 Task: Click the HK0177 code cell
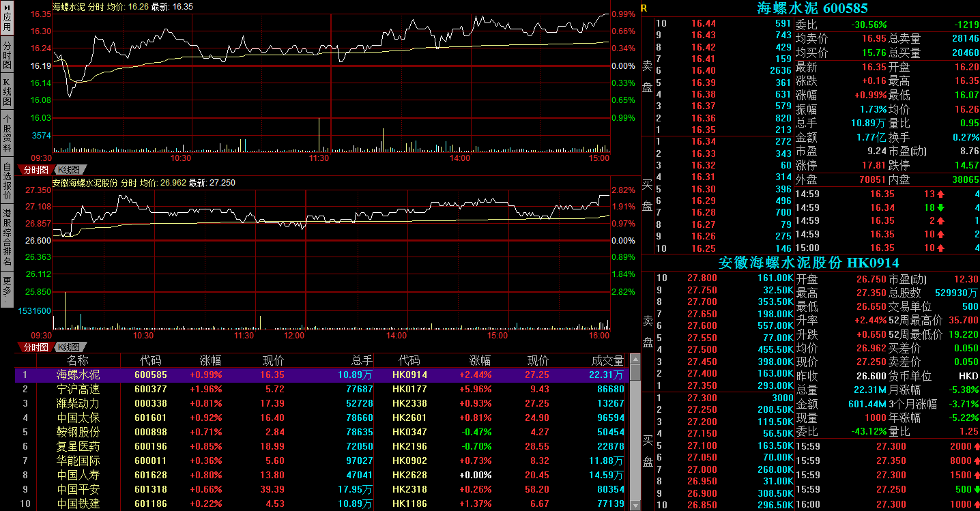[409, 390]
